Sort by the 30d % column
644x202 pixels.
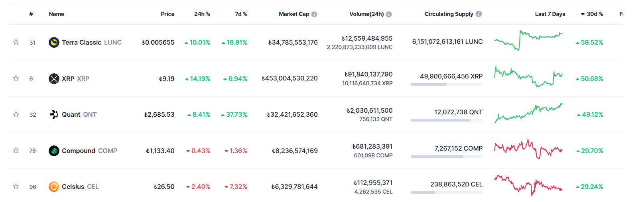(594, 14)
